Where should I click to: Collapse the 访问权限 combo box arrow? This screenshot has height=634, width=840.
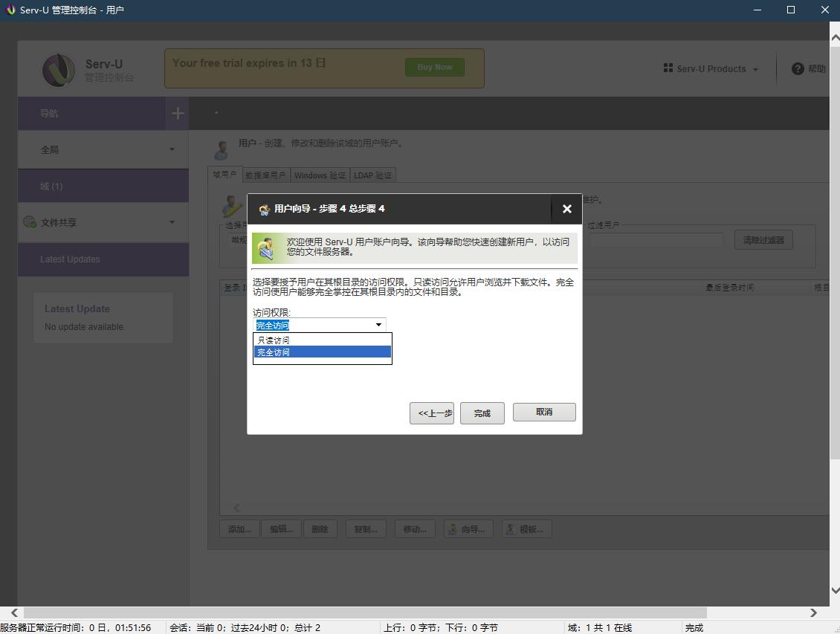click(x=378, y=325)
